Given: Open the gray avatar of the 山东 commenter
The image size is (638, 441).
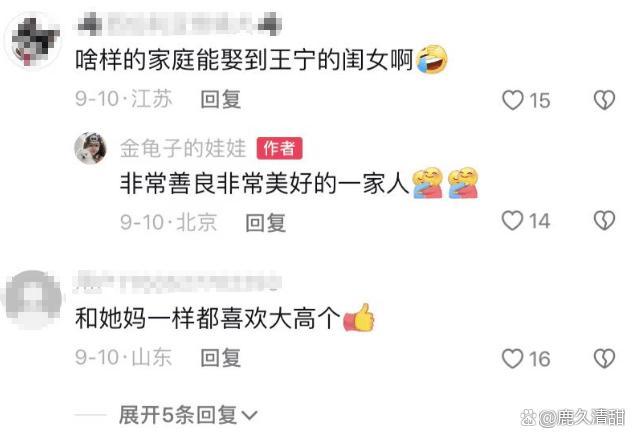Looking at the screenshot, I should (x=33, y=299).
